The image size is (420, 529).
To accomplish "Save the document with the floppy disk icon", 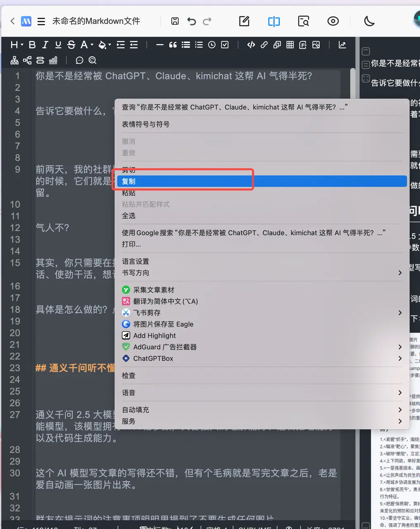I will [x=175, y=21].
